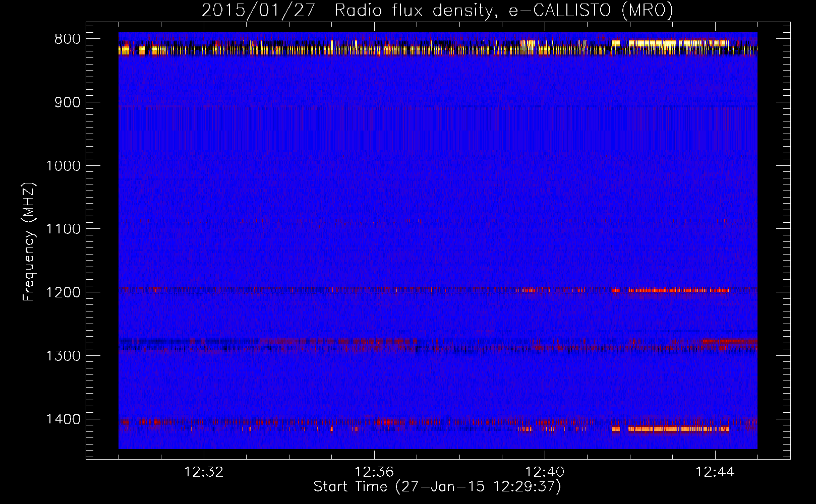Click the 800 frequency tick label
The width and height of the screenshot is (816, 504).
click(x=67, y=39)
